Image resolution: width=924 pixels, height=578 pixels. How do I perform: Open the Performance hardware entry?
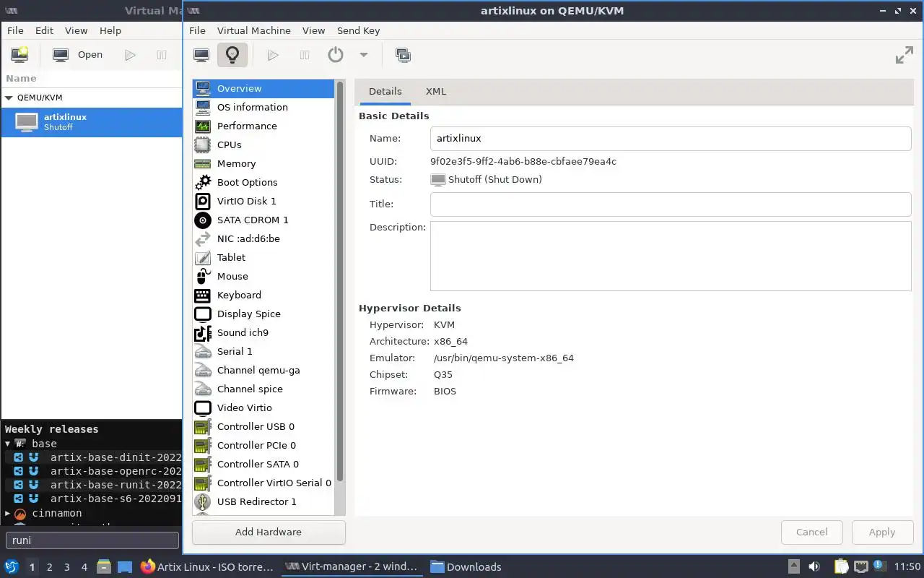pos(263,126)
